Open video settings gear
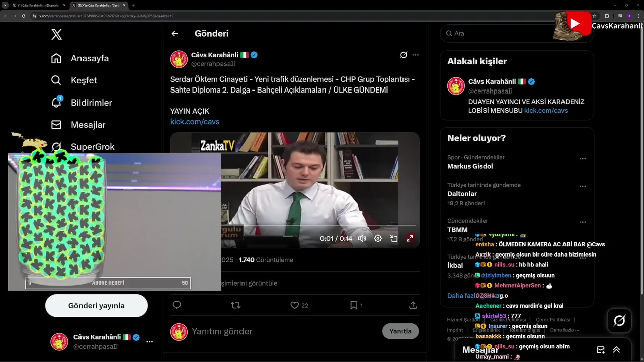The width and height of the screenshot is (644, 362). click(x=378, y=238)
